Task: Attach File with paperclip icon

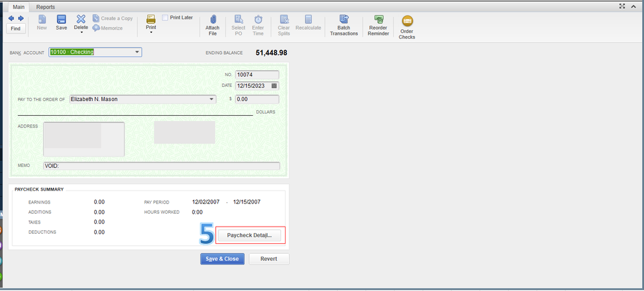Action: click(x=212, y=26)
